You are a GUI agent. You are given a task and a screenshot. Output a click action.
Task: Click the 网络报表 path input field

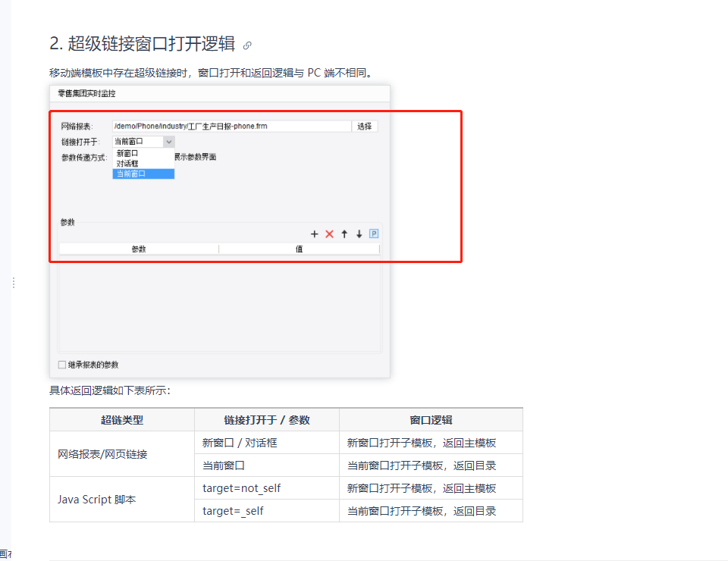tap(232, 126)
